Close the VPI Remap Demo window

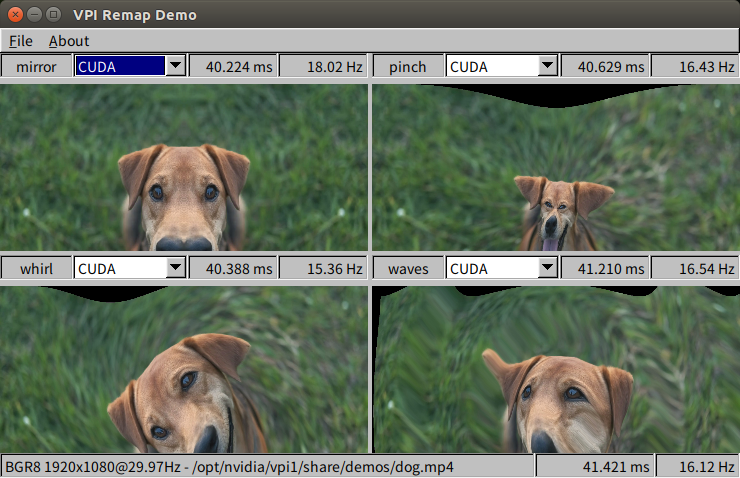coord(16,15)
